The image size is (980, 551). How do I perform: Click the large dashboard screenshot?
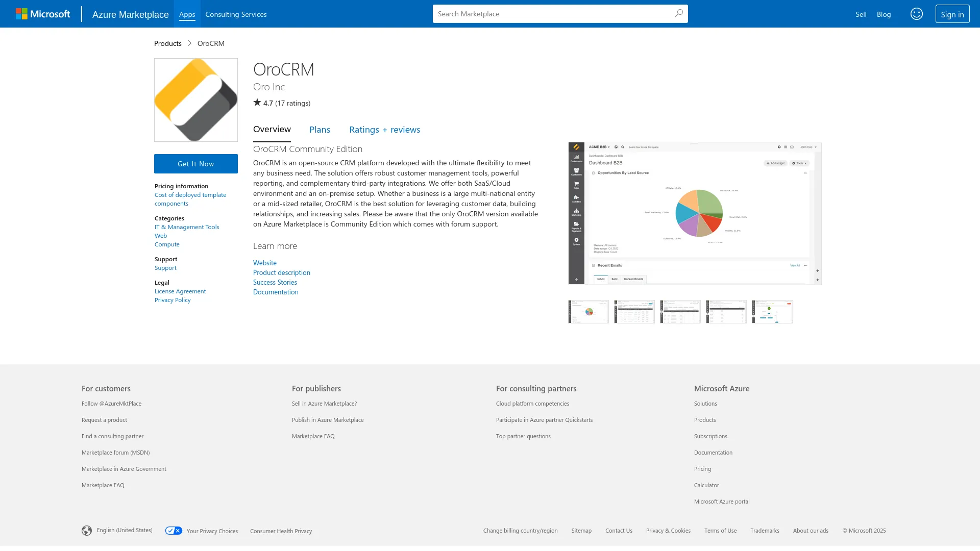695,213
